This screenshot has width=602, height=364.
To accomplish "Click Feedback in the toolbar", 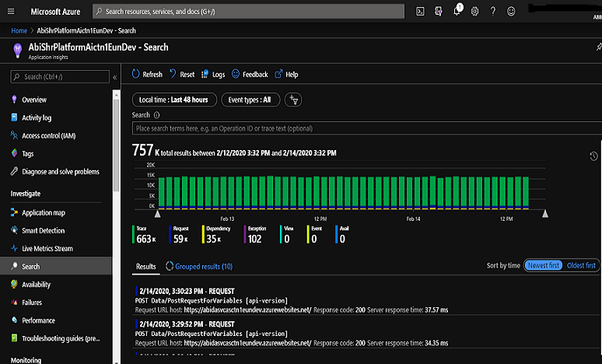I will pos(250,74).
